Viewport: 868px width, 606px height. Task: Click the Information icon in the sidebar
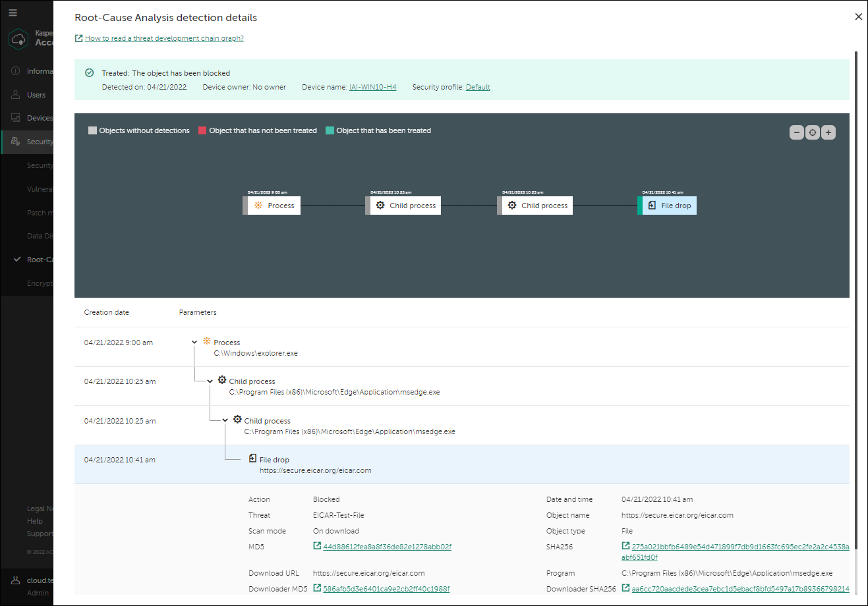pos(14,70)
